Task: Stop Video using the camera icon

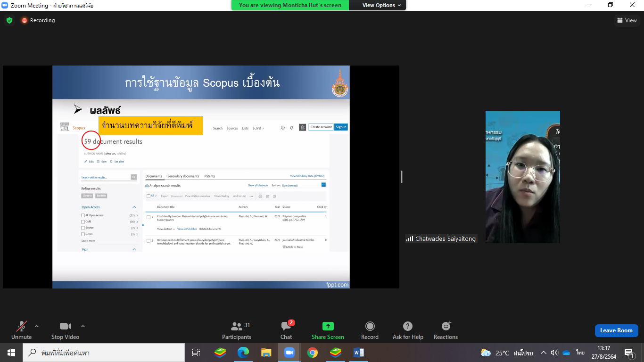Action: click(x=65, y=326)
